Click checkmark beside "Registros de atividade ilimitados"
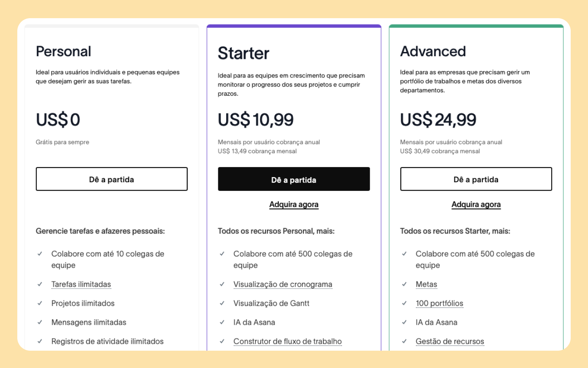Screen dimensions: 588x368 click(40, 342)
